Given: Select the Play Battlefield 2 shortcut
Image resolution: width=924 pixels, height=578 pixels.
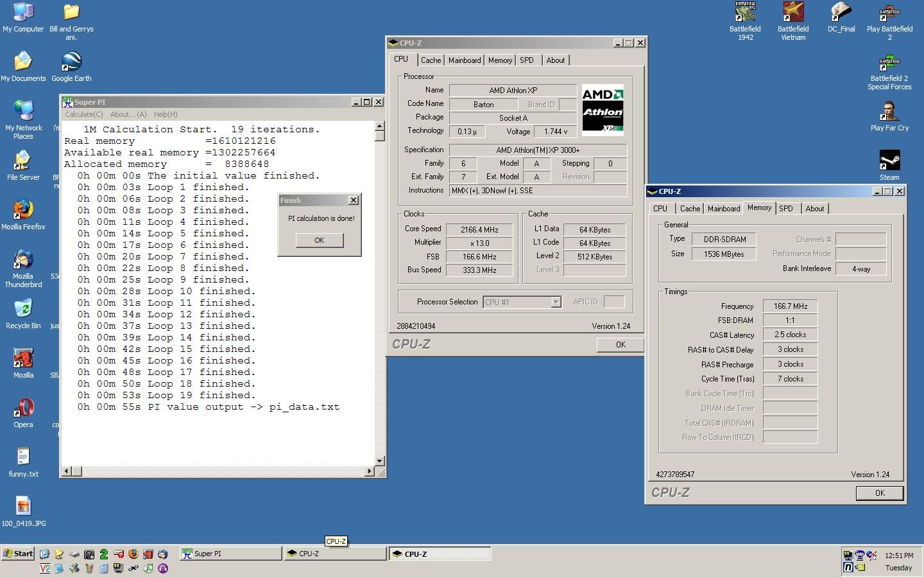Looking at the screenshot, I should coord(889,22).
